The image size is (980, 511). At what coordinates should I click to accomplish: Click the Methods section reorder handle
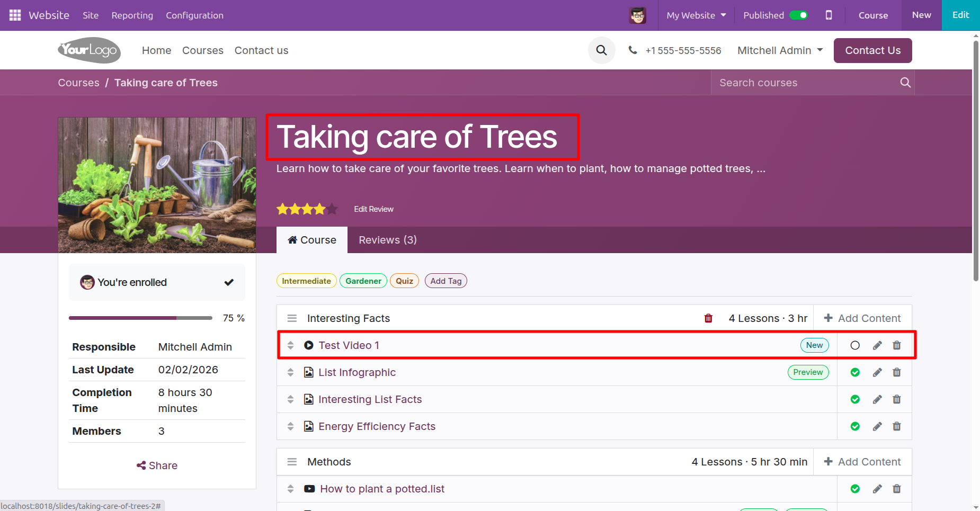[x=292, y=462]
